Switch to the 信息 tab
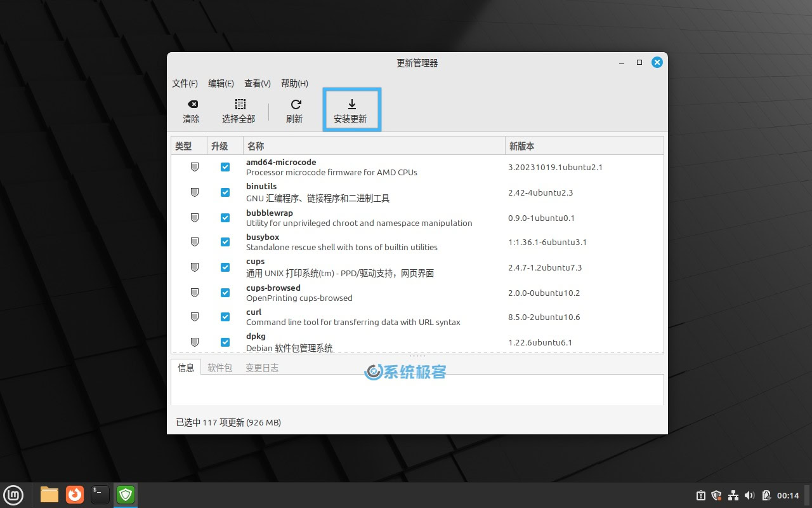This screenshot has width=812, height=508. (186, 368)
